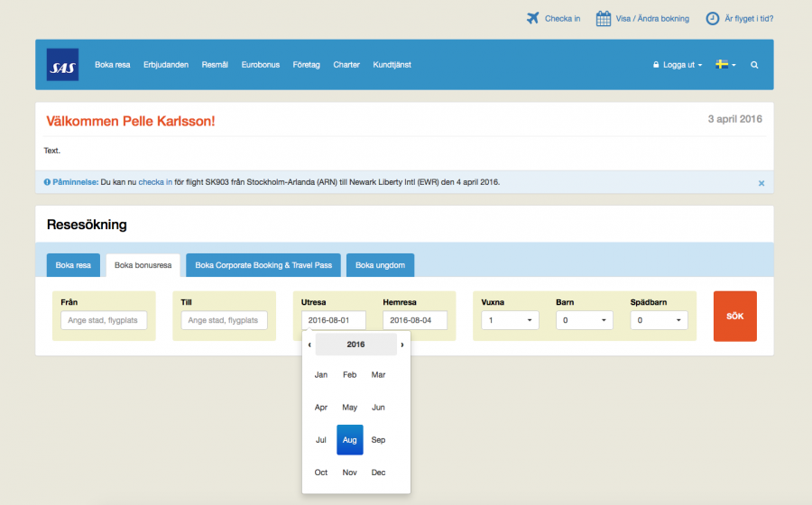Expand the Barn passenger count dropdown
812x505 pixels.
584,320
